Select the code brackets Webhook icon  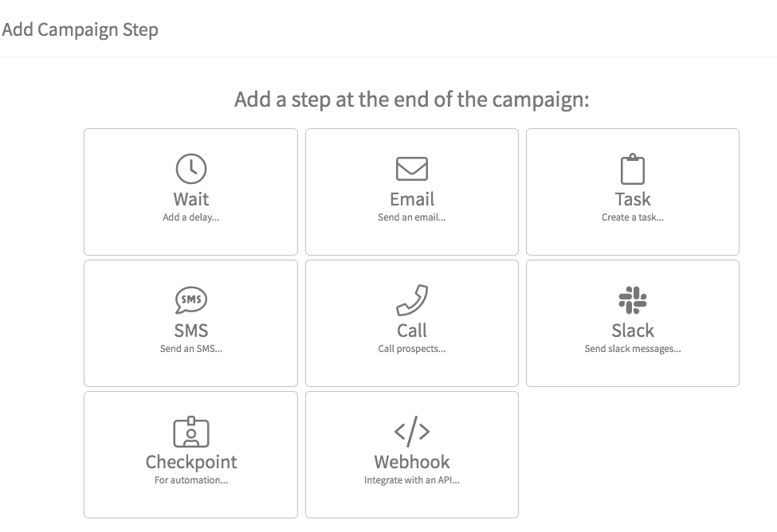point(412,431)
